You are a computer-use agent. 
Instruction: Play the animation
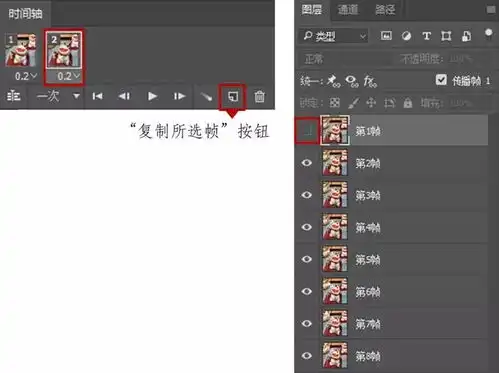(152, 96)
